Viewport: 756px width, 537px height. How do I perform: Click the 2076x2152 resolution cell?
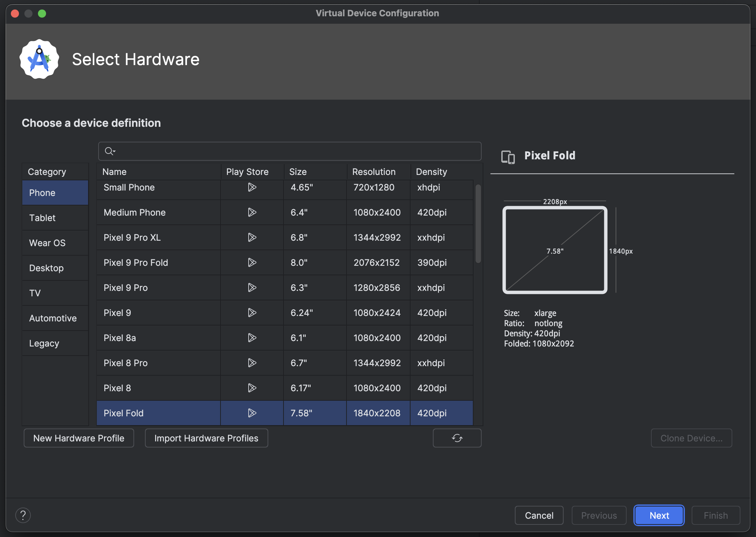(x=378, y=262)
